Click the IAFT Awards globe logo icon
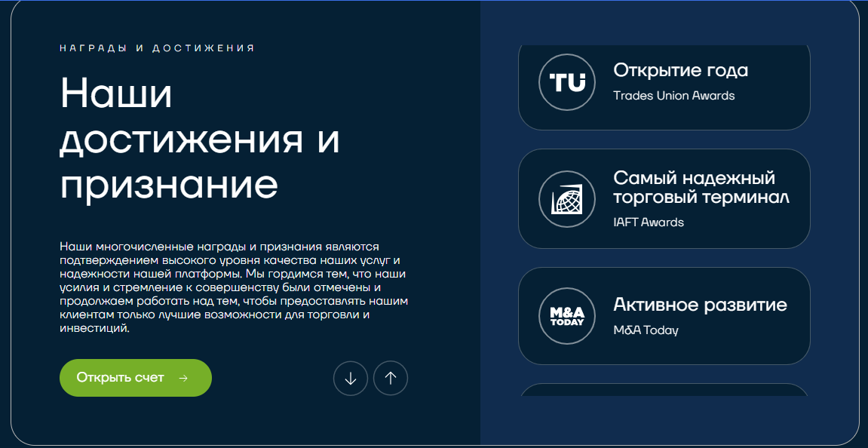Screen dimensions: 868x448 click(567, 199)
